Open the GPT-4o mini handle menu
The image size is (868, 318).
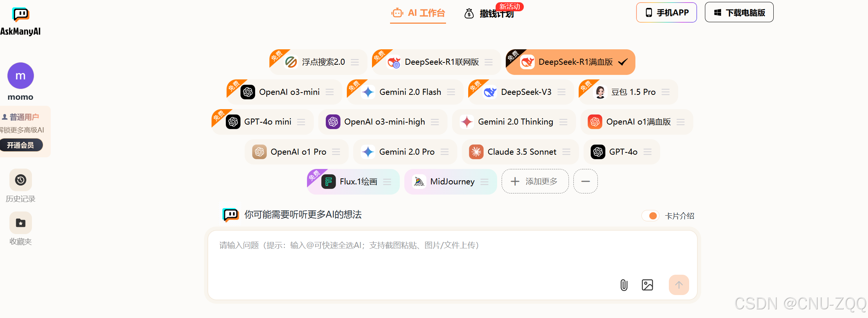tap(301, 122)
